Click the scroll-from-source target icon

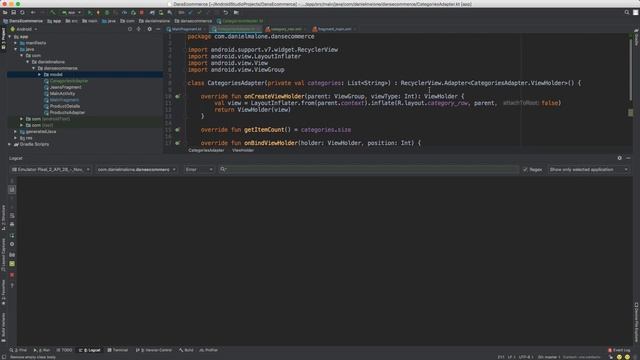click(130, 29)
